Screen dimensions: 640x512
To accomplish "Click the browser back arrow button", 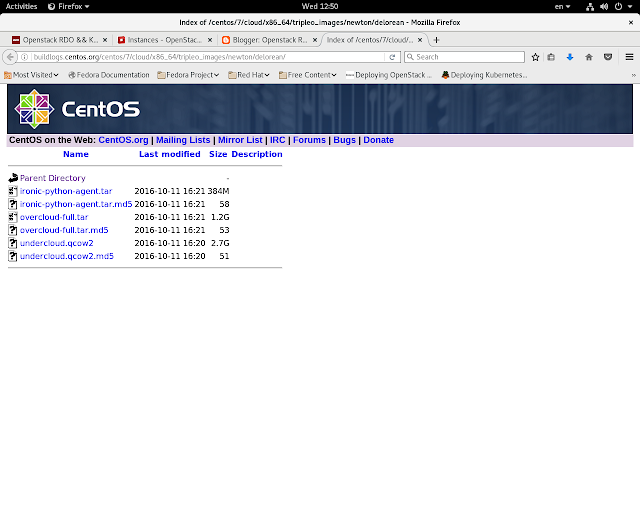I will click(x=10, y=57).
